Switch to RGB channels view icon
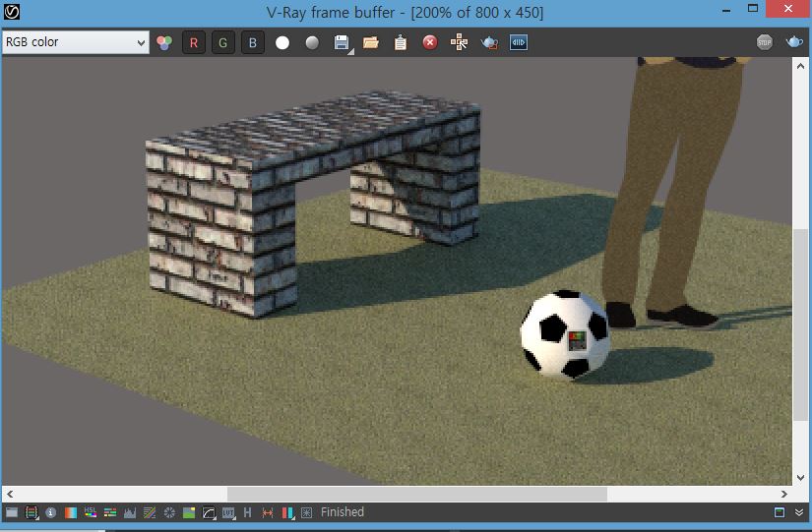This screenshot has height=532, width=812. coord(164,42)
